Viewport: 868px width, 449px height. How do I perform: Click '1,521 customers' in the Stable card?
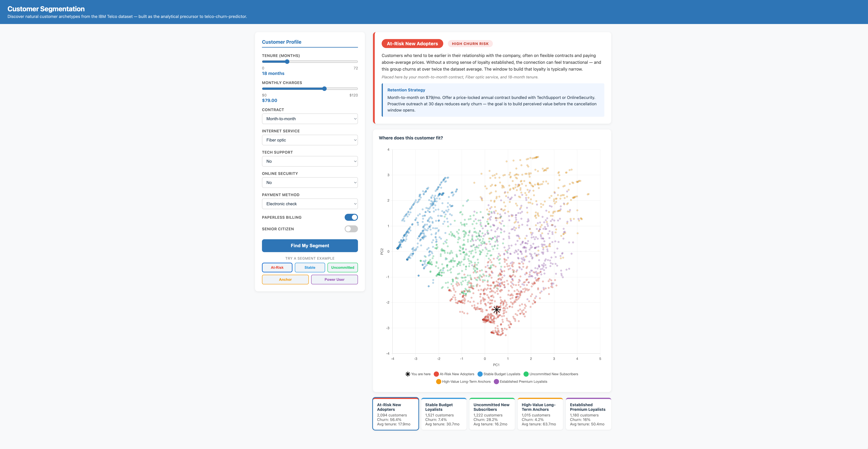439,415
